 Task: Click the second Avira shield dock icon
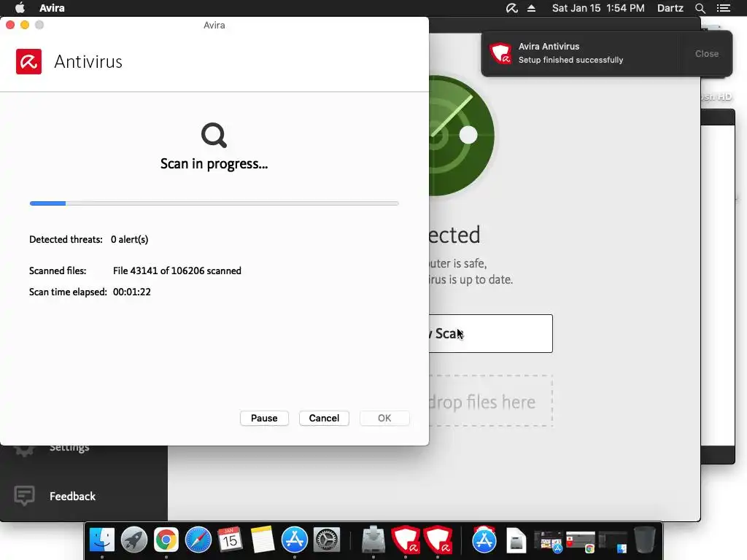pyautogui.click(x=438, y=540)
